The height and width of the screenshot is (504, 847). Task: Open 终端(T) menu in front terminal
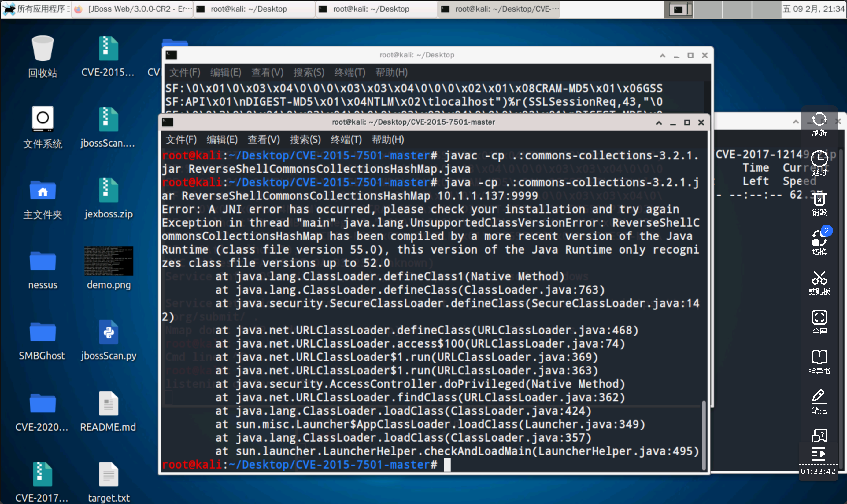point(346,140)
